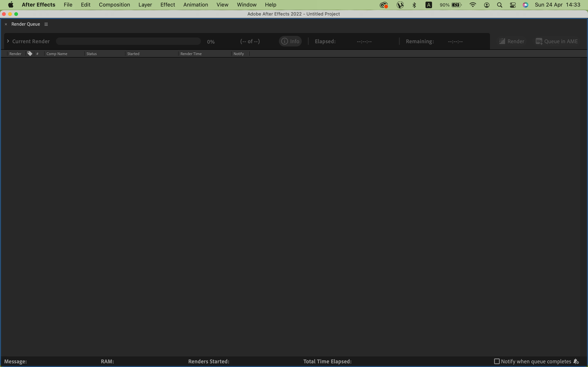Open Siri from the menu bar
Screen dimensions: 588x367
tap(525, 5)
